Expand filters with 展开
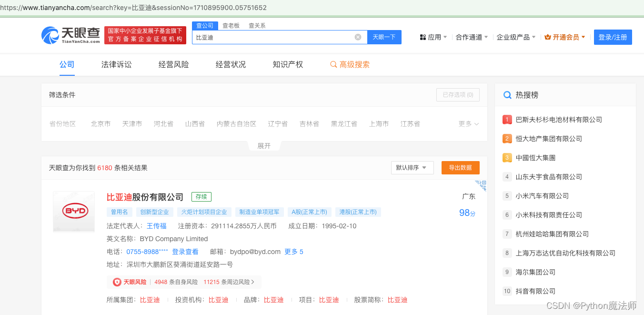This screenshot has height=315, width=644. [264, 146]
